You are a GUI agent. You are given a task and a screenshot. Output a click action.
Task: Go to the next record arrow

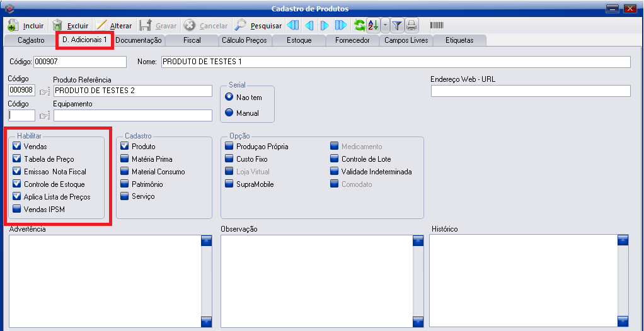coord(325,26)
